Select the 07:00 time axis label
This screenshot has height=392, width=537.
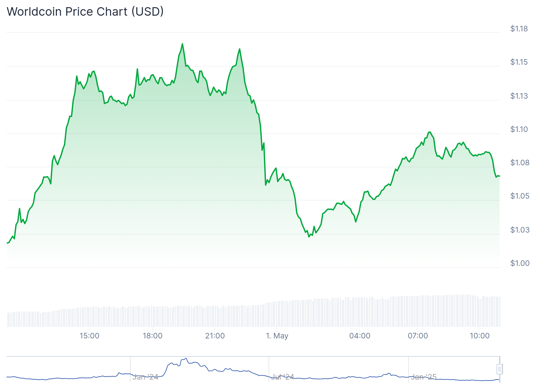[x=418, y=336]
